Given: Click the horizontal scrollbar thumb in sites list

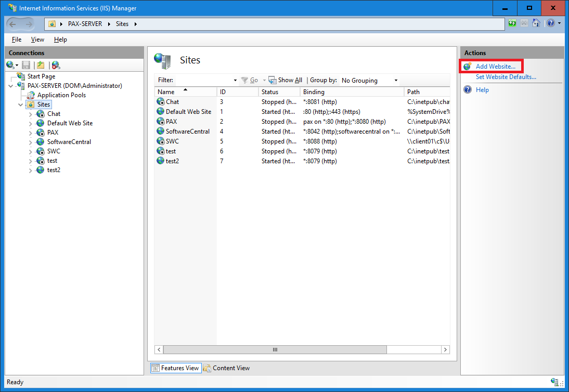Looking at the screenshot, I should (x=275, y=350).
